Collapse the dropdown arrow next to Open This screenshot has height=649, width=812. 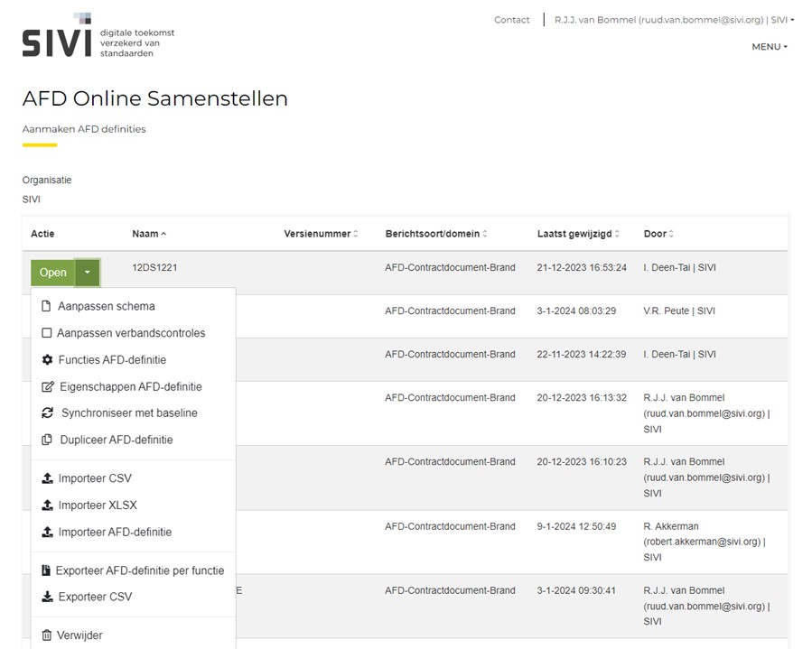[88, 273]
